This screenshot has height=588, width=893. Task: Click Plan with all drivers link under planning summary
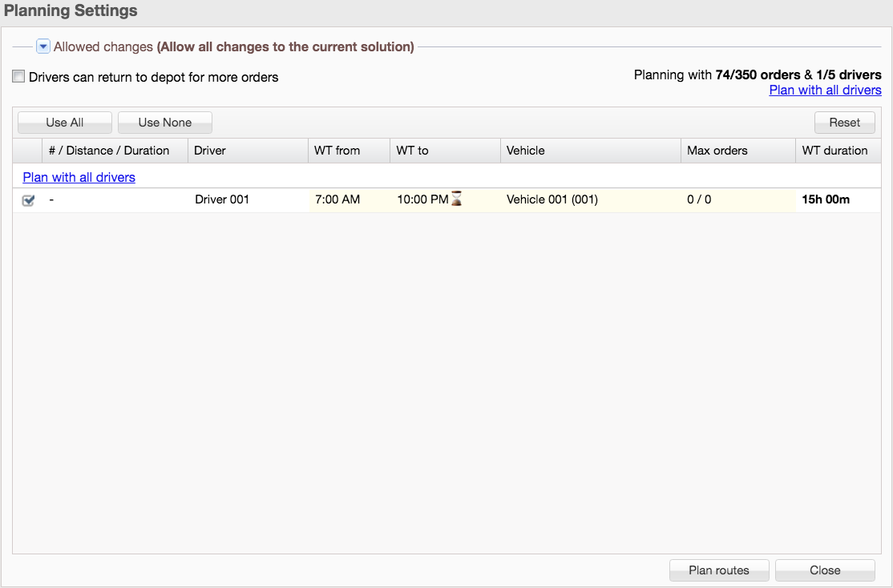click(825, 90)
